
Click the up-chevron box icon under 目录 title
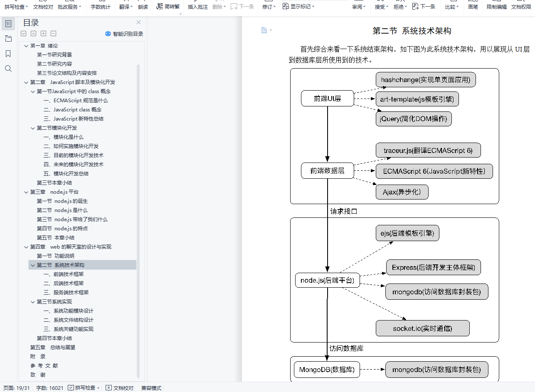point(34,34)
